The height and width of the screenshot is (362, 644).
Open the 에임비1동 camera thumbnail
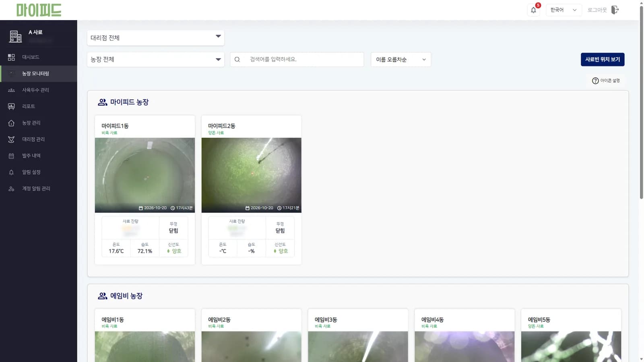pyautogui.click(x=145, y=347)
